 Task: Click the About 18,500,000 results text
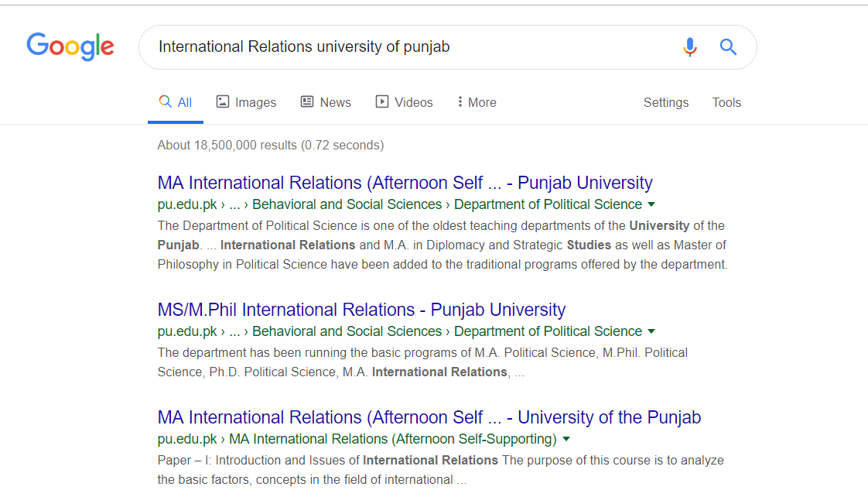coord(270,145)
